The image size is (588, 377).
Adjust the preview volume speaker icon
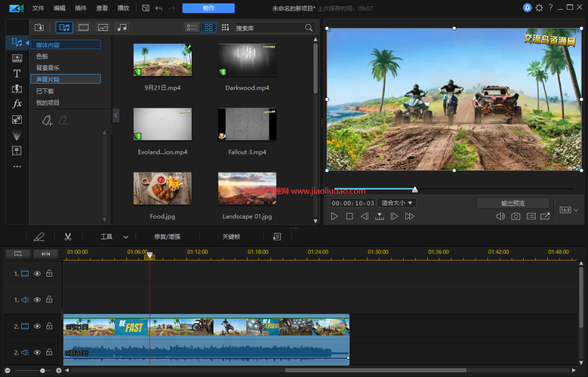pos(501,216)
